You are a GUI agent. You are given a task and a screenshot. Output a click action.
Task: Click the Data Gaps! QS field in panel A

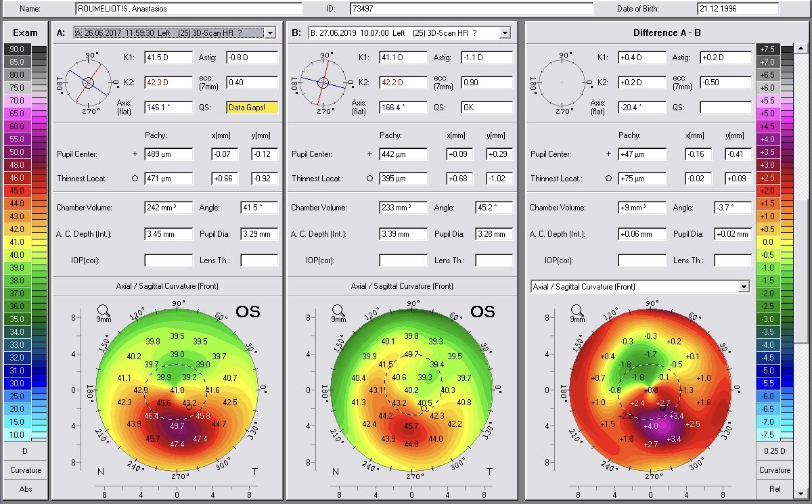252,108
